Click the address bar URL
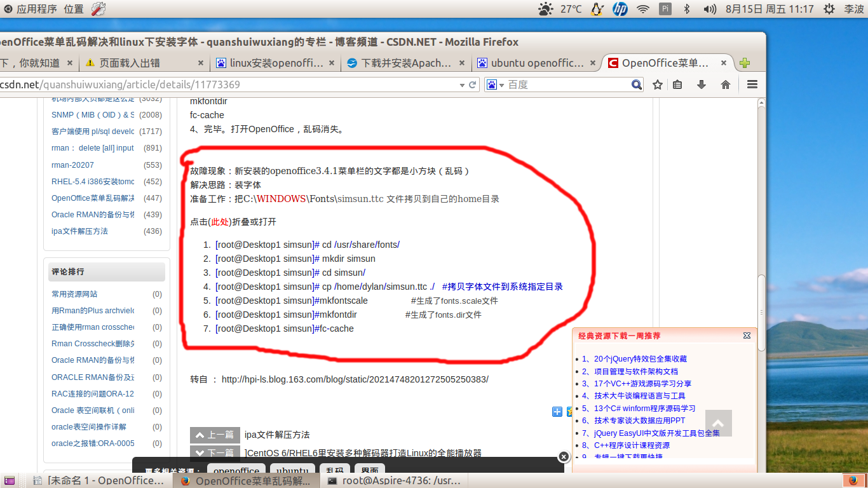 click(119, 85)
